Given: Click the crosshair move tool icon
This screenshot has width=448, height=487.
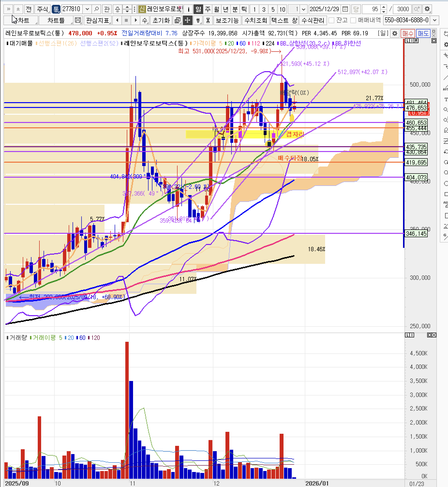Looking at the screenshot, I should pyautogui.click(x=187, y=20).
